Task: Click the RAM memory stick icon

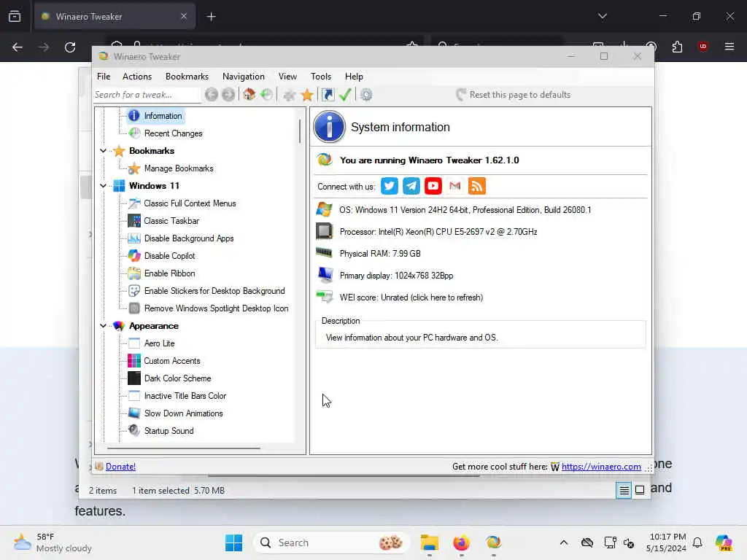Action: (325, 253)
